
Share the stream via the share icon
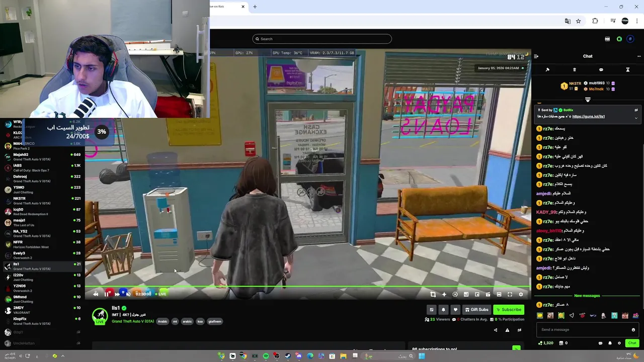[x=496, y=330]
